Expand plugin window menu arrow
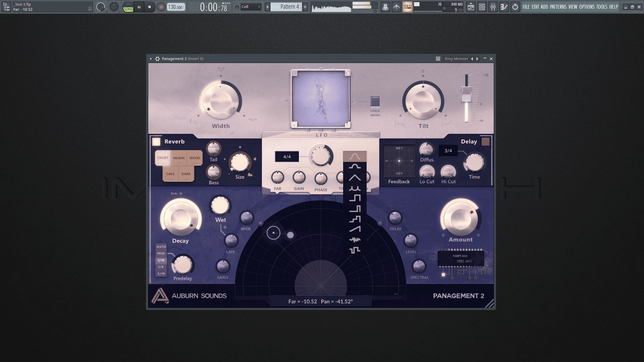This screenshot has height=362, width=644. click(151, 59)
